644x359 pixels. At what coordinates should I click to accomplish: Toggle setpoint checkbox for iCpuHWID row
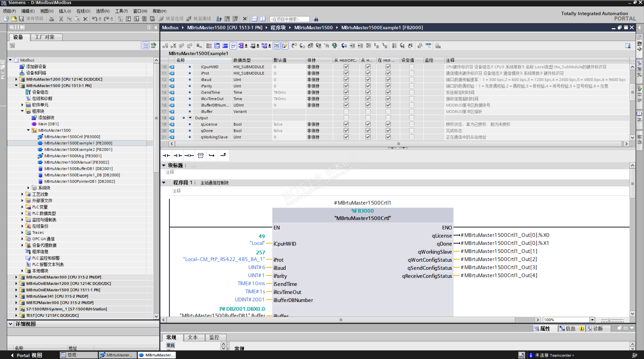tap(412, 67)
